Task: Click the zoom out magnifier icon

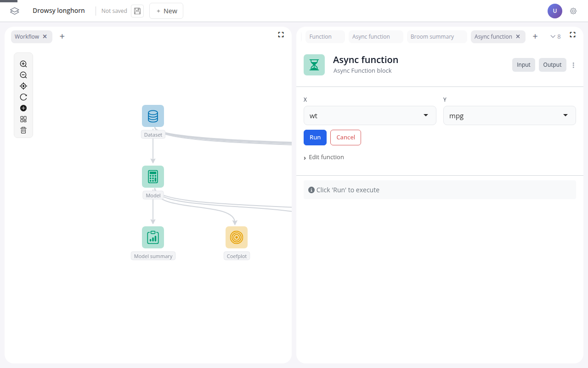Action: point(23,75)
